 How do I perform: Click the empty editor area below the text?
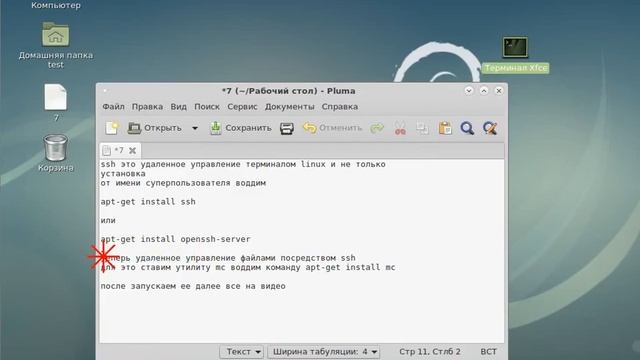click(x=302, y=318)
